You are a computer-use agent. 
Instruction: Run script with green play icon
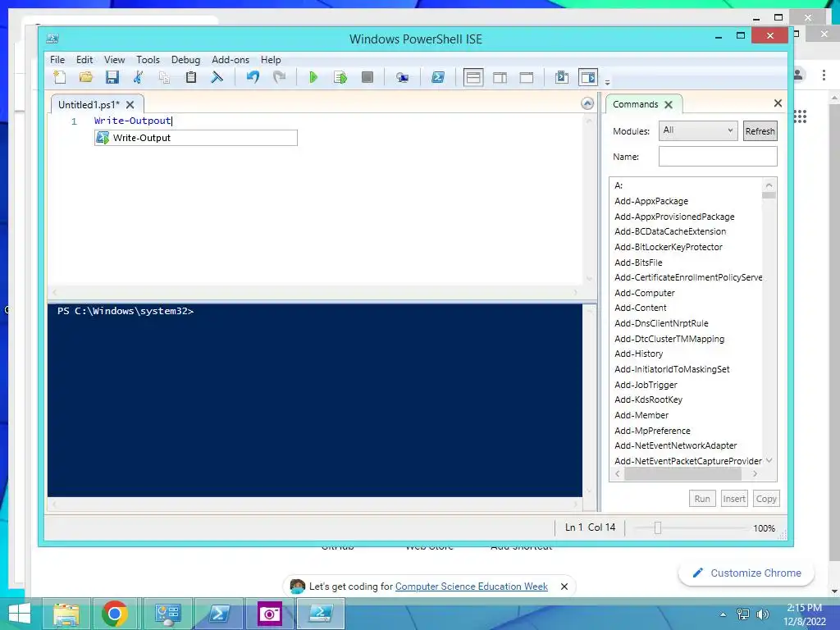tap(313, 77)
